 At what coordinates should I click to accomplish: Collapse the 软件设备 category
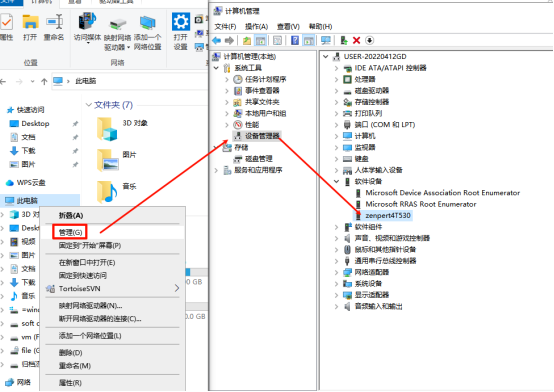point(336,181)
